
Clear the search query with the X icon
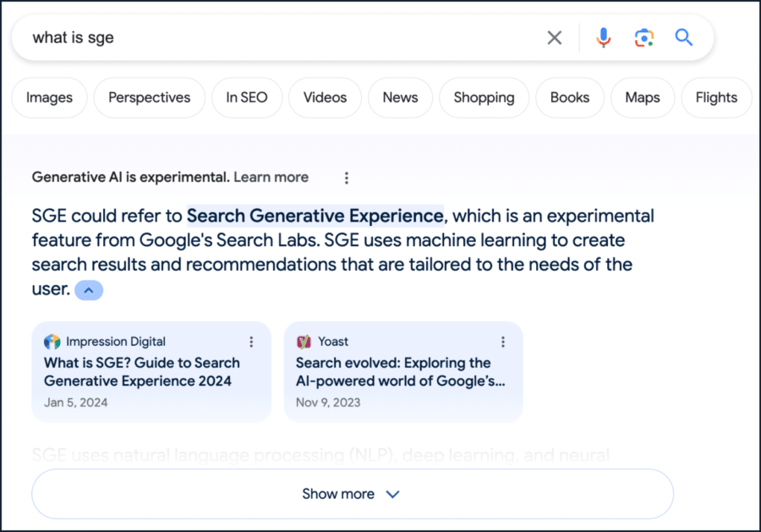[554, 37]
